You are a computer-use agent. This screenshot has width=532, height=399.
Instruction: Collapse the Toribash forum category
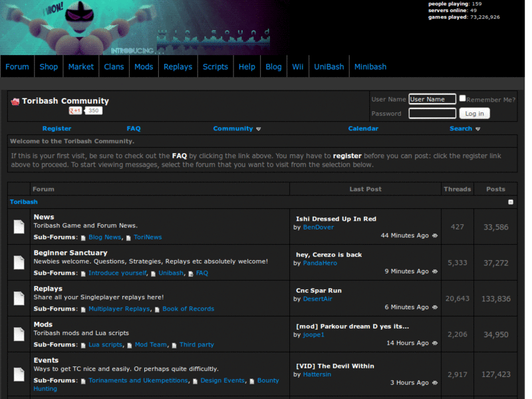click(511, 202)
